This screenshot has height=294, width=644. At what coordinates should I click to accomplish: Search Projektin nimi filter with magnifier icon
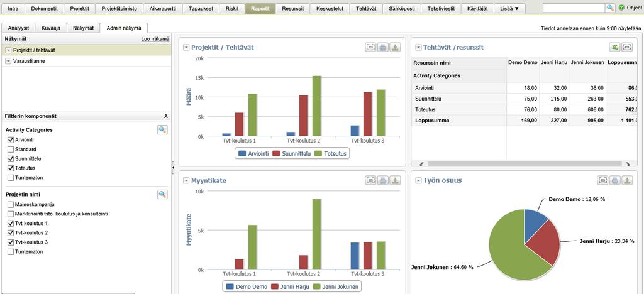pos(163,194)
